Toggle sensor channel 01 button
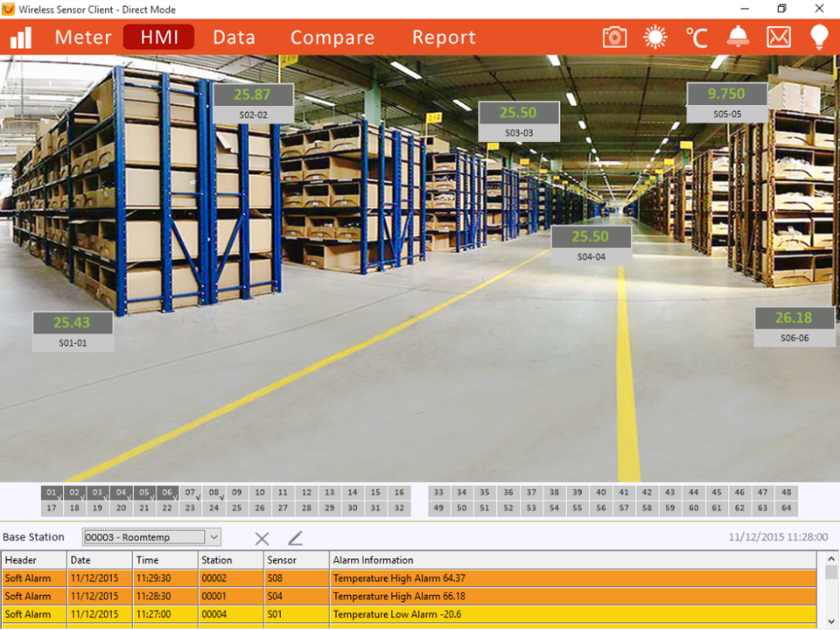 (x=51, y=493)
